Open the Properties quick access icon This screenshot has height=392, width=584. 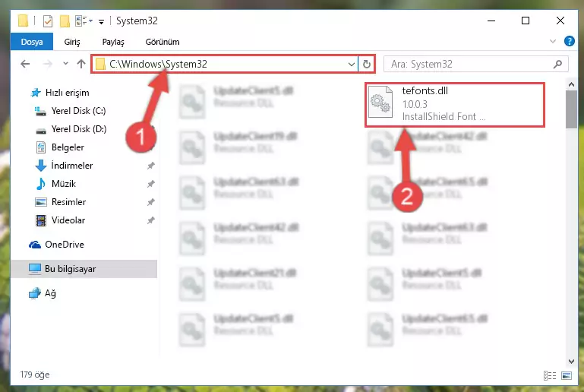[48, 21]
